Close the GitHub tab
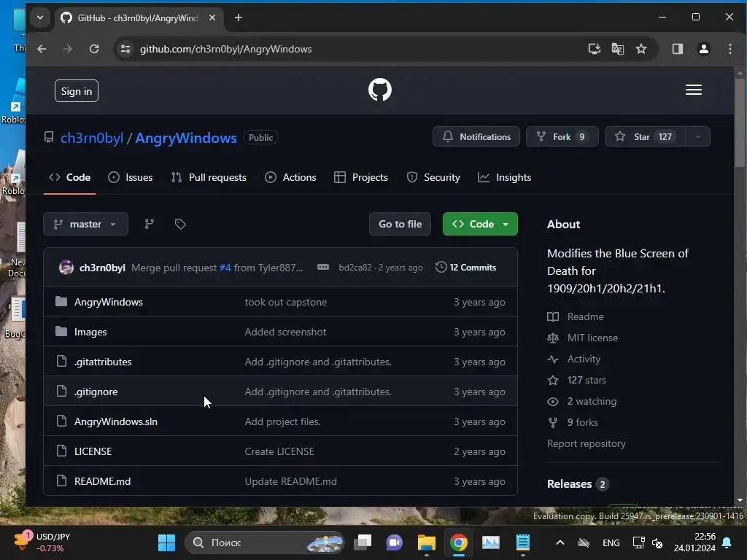 tap(212, 17)
